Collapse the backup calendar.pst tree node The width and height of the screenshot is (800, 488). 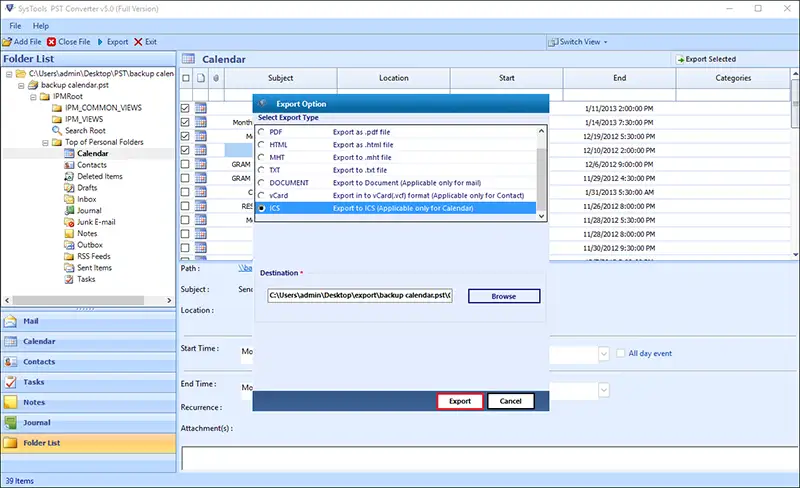click(x=21, y=85)
